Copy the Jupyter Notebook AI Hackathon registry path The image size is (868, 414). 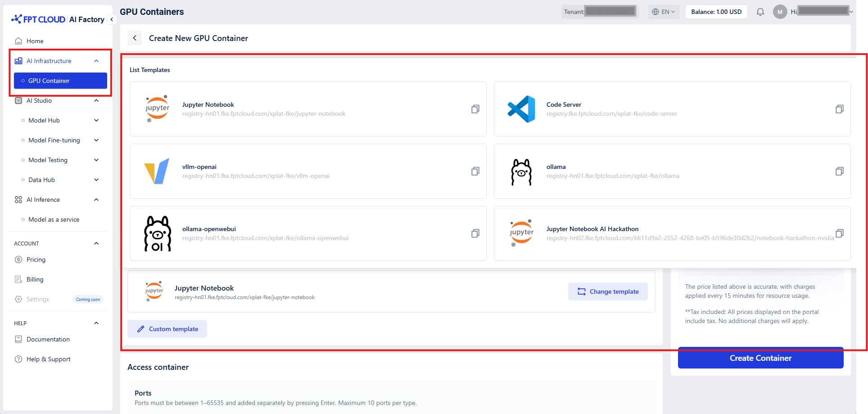click(839, 233)
